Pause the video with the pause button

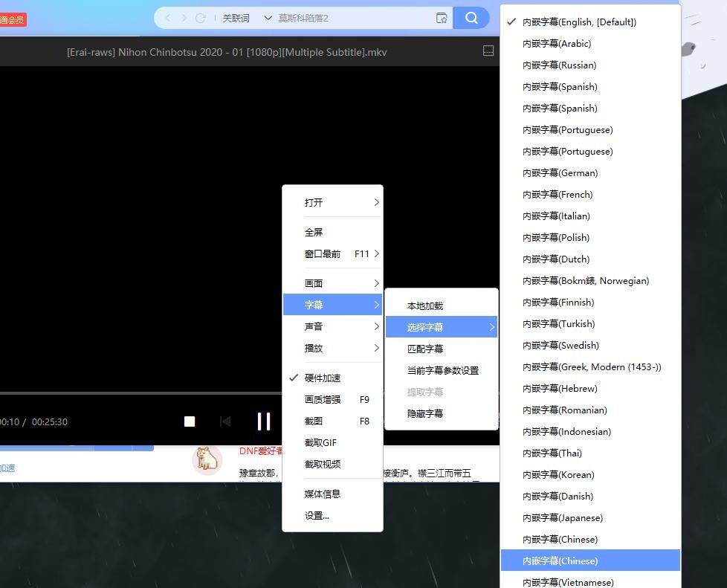tap(263, 421)
